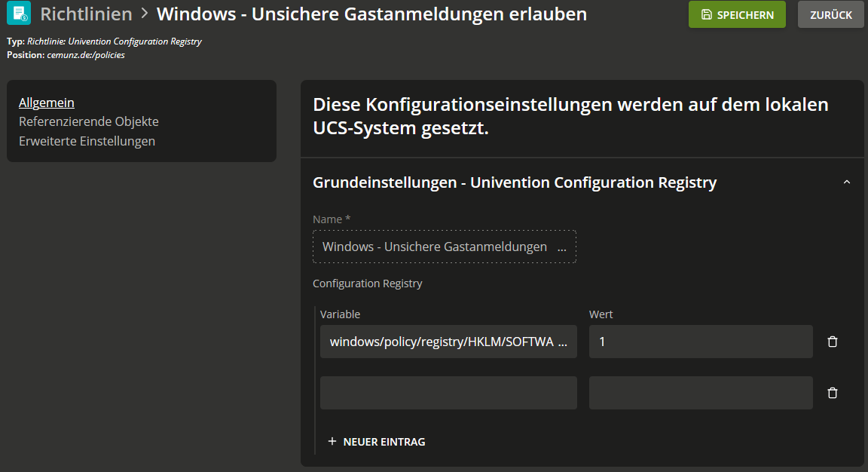Click the Richtlinien module icon
This screenshot has width=868, height=472.
(19, 14)
